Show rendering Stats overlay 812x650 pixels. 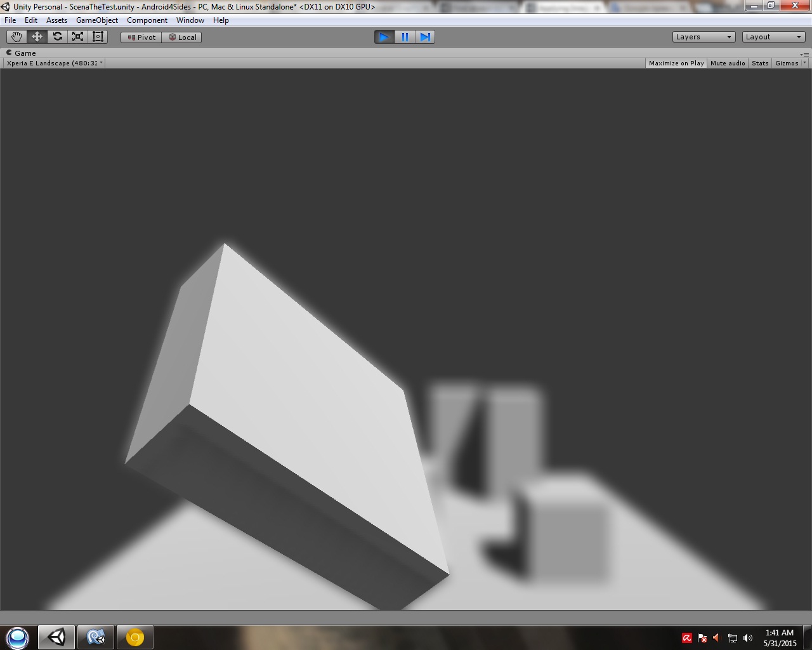[759, 63]
